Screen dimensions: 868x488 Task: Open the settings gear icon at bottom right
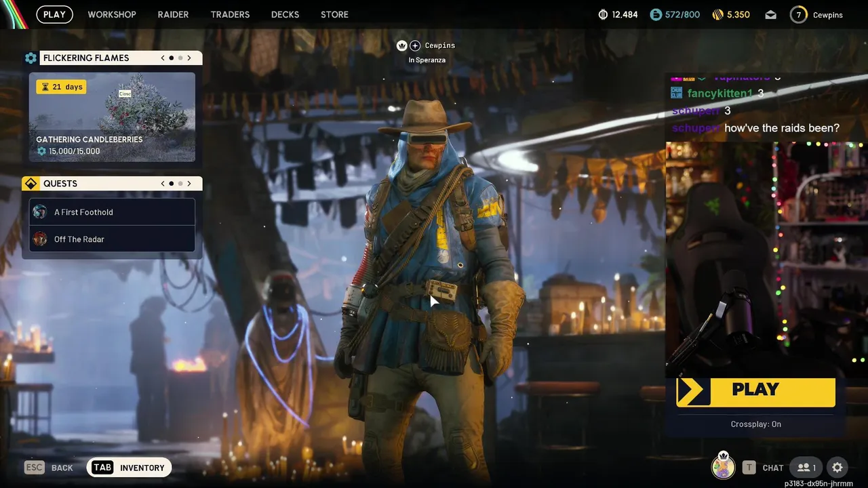click(837, 468)
